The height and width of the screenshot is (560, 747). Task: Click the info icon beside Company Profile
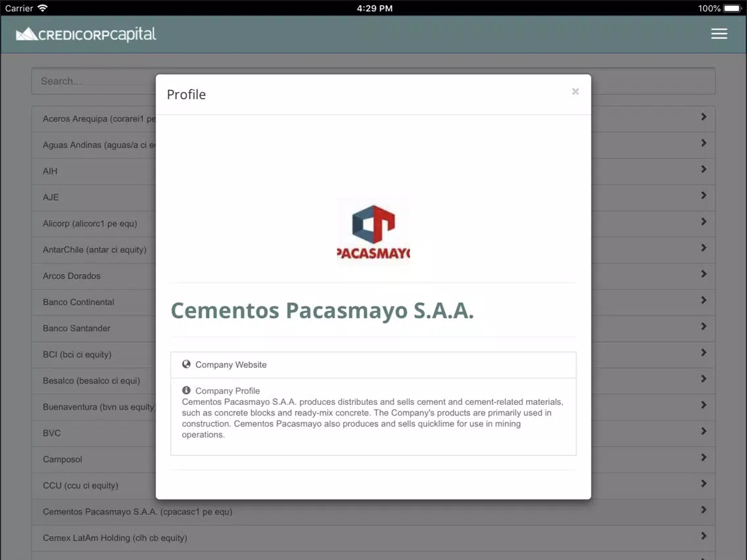(x=186, y=390)
